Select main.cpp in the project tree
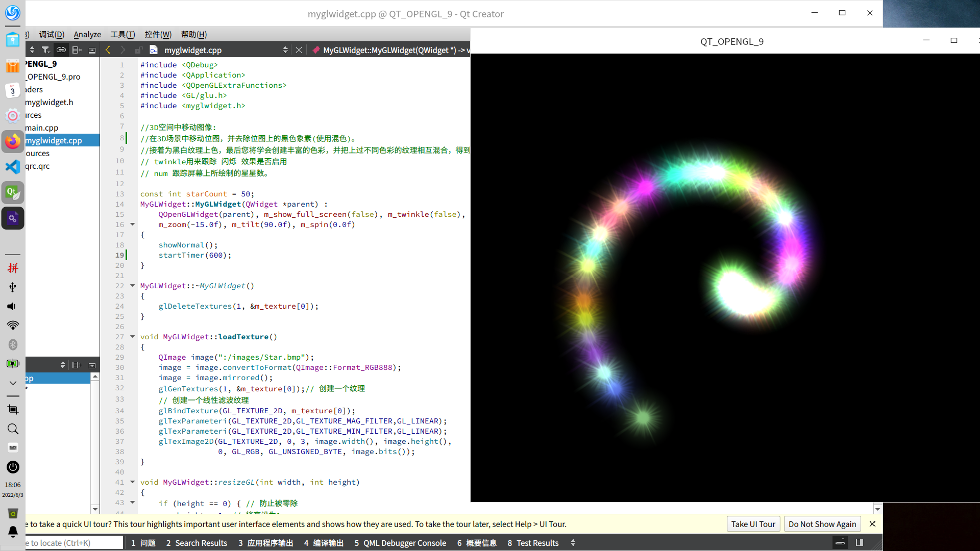This screenshot has width=980, height=551. (x=42, y=128)
